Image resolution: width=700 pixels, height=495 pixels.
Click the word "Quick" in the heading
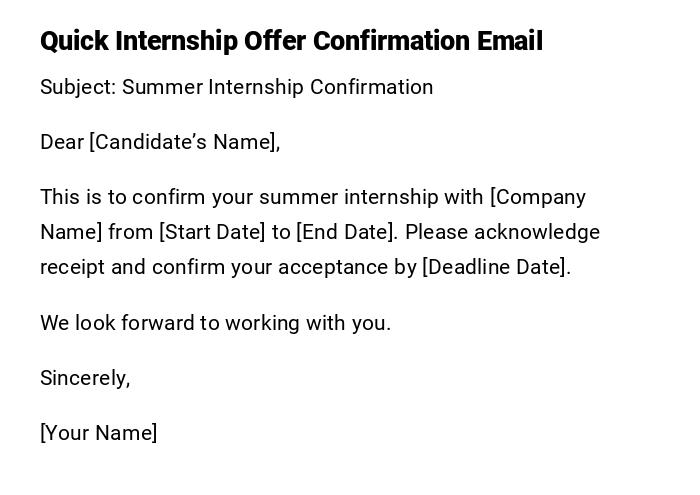75,42
